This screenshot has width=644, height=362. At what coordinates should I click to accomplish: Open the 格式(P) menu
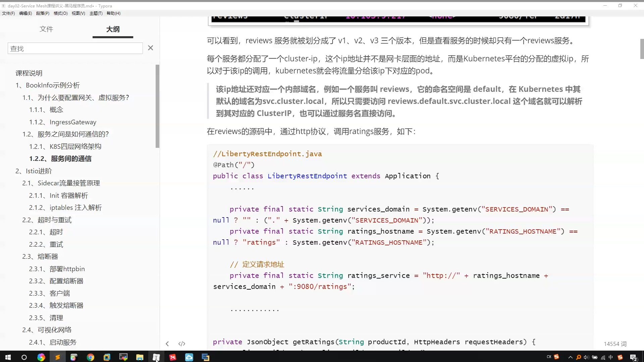coord(60,13)
